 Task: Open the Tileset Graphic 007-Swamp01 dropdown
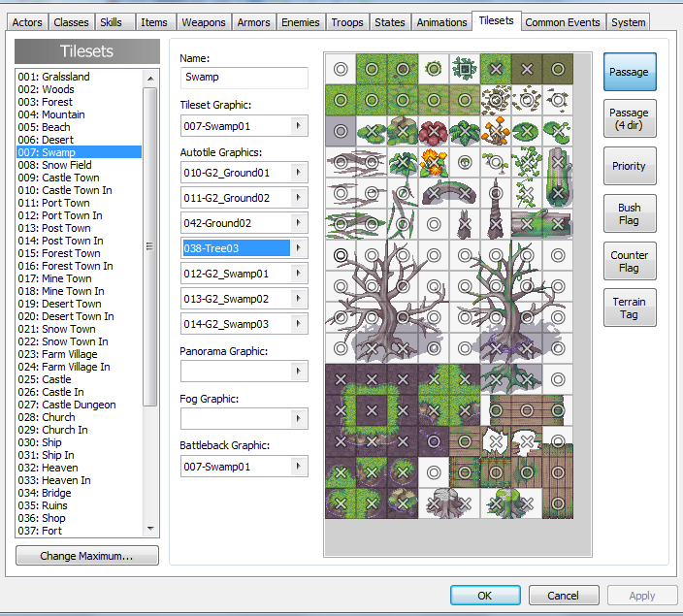tap(299, 126)
